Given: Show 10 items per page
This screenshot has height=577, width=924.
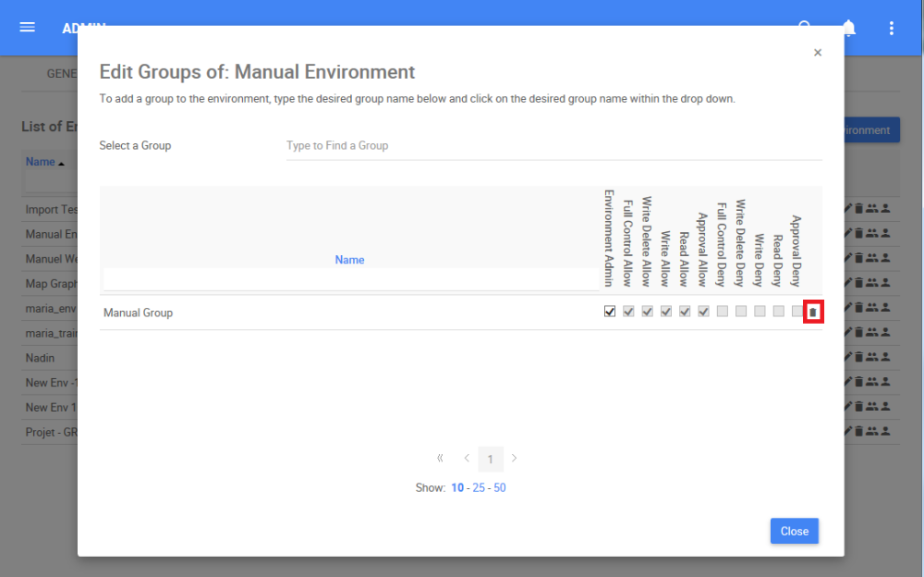Looking at the screenshot, I should (457, 487).
